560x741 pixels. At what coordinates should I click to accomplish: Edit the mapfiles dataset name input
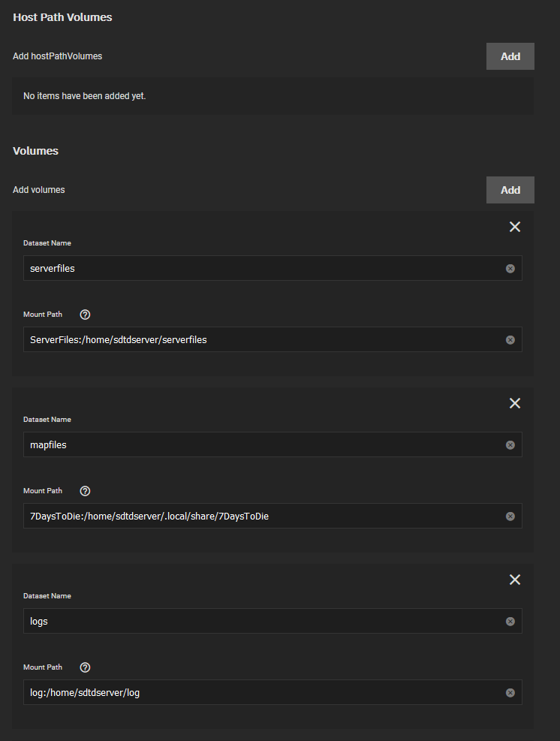click(272, 444)
